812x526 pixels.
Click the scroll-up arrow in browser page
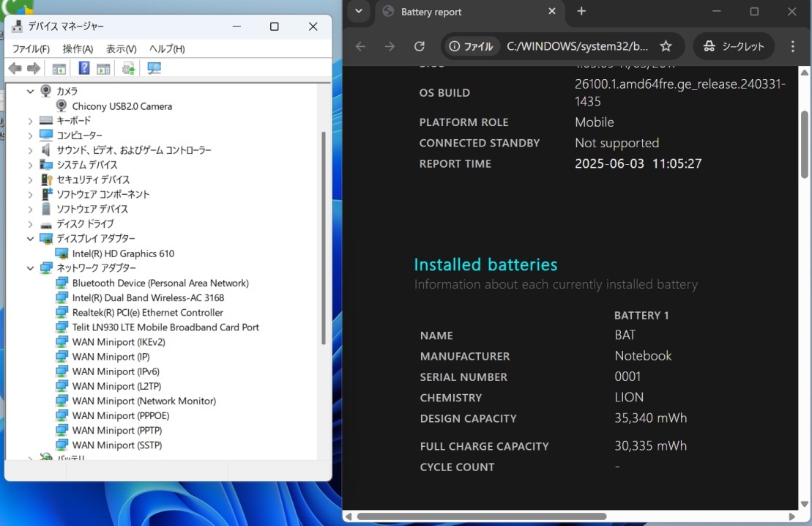pyautogui.click(x=804, y=72)
